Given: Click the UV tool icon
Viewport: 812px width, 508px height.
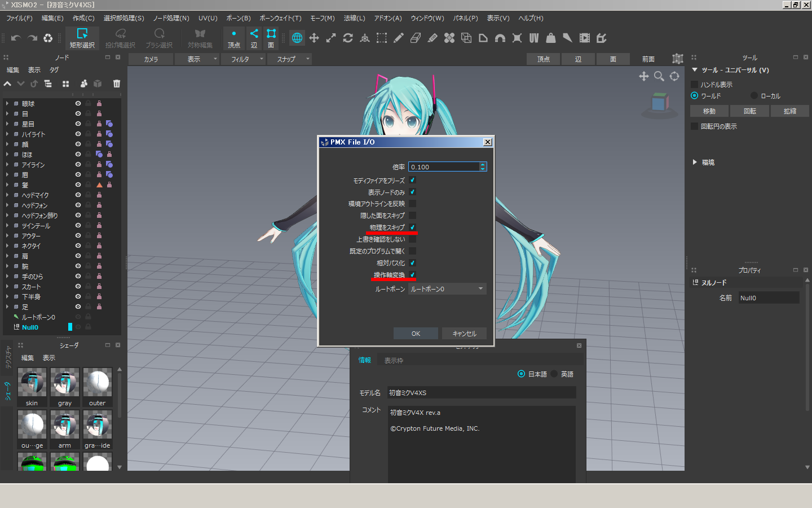Looking at the screenshot, I should (534, 38).
